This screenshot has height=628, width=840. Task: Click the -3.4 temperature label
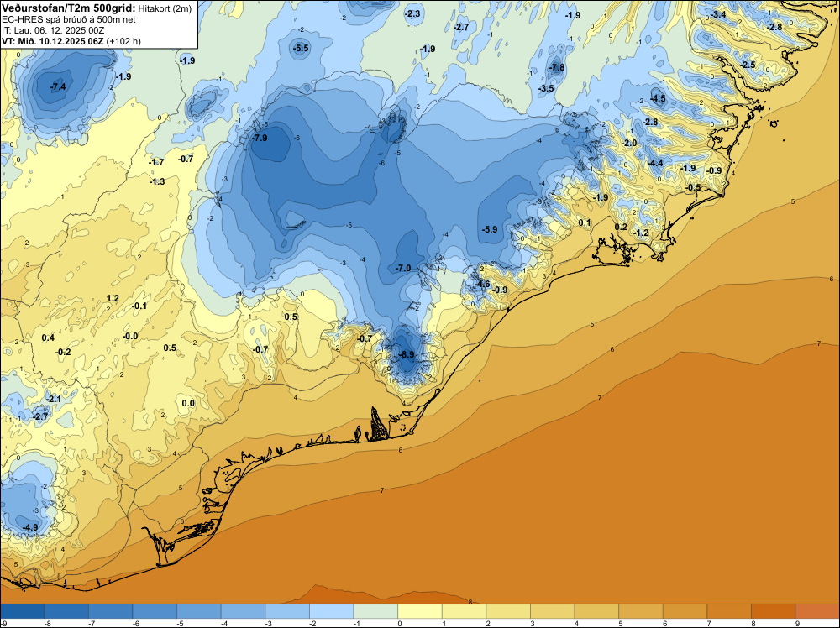click(719, 14)
